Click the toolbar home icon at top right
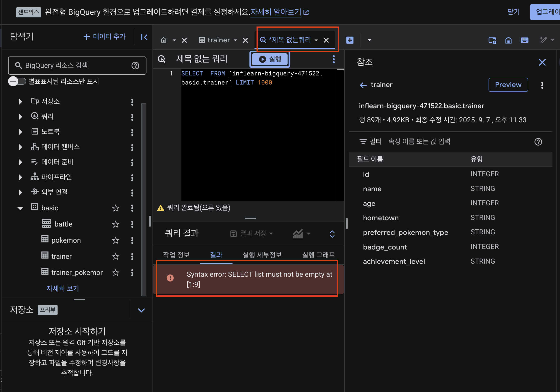The image size is (560, 392). 508,40
